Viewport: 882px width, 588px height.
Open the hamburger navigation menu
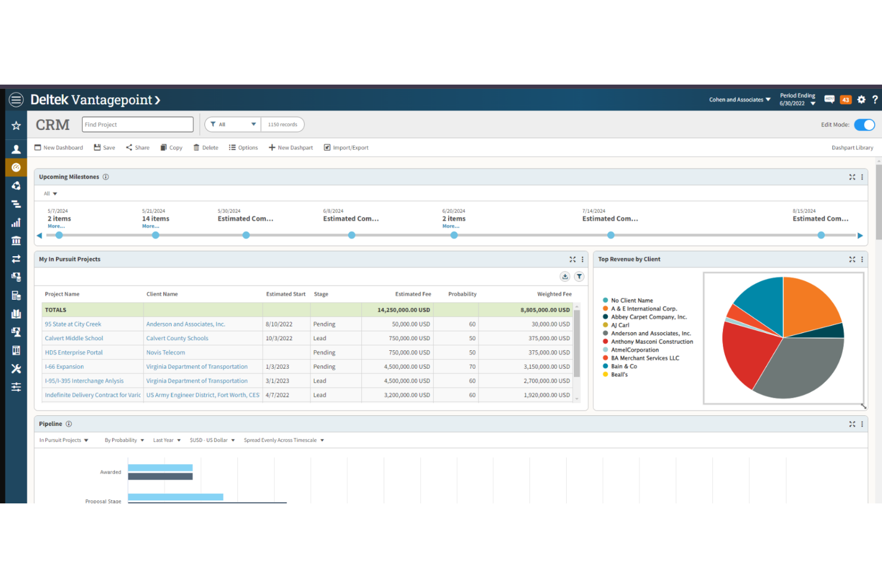[x=16, y=100]
